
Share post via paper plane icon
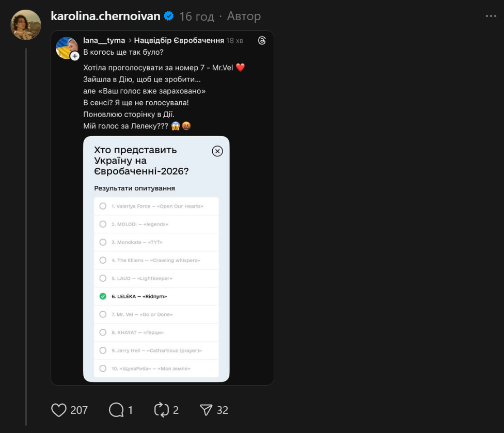coord(206,410)
